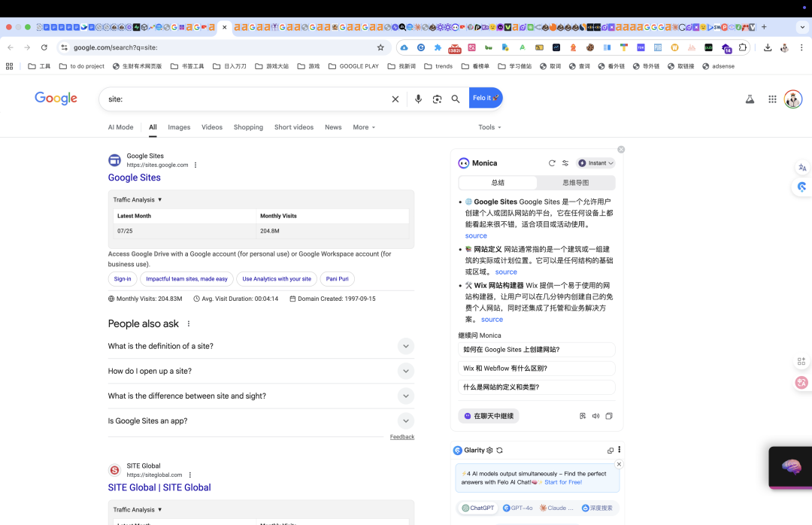Click the site: search input field
The width and height of the screenshot is (812, 525).
[246, 99]
